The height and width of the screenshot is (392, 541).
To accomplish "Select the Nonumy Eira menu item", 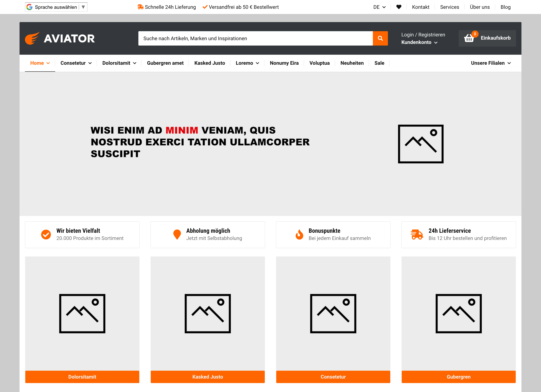I will pyautogui.click(x=284, y=63).
